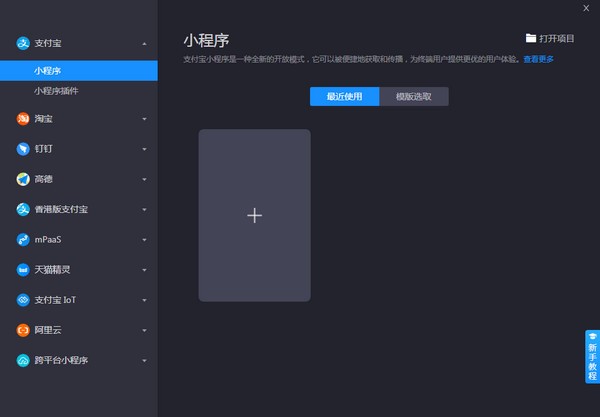Click 打开项目 to open a project
Image resolution: width=600 pixels, height=417 pixels.
[x=550, y=38]
